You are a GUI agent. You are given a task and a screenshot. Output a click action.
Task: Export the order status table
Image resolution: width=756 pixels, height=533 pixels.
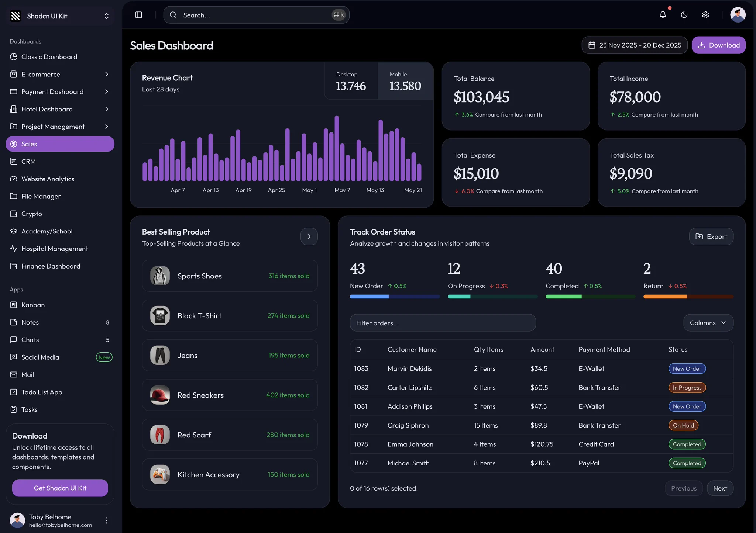click(711, 236)
